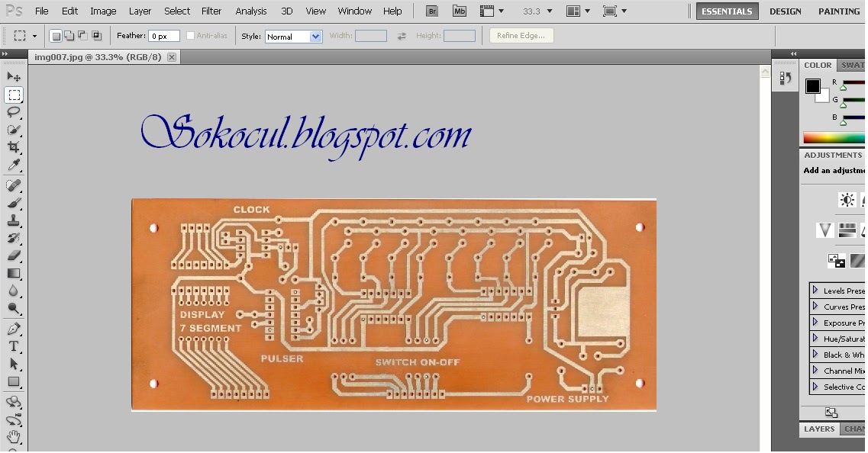This screenshot has height=453, width=868.
Task: Select the Lasso tool
Action: point(14,112)
